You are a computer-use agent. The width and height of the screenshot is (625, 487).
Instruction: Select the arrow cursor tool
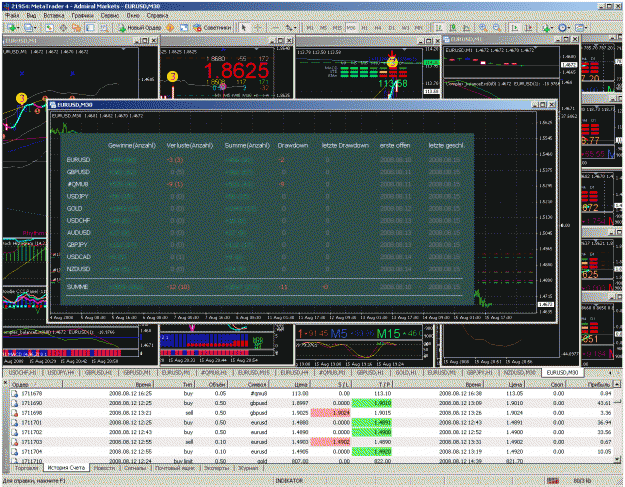point(244,27)
